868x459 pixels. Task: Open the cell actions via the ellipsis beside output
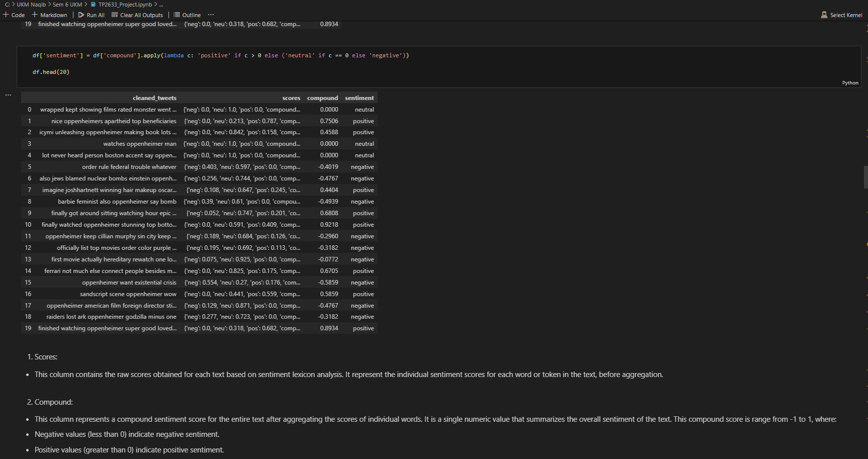tap(8, 94)
